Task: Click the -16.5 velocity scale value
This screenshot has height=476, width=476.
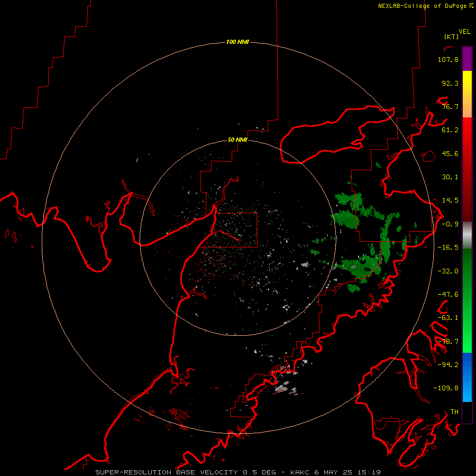Action: [448, 248]
